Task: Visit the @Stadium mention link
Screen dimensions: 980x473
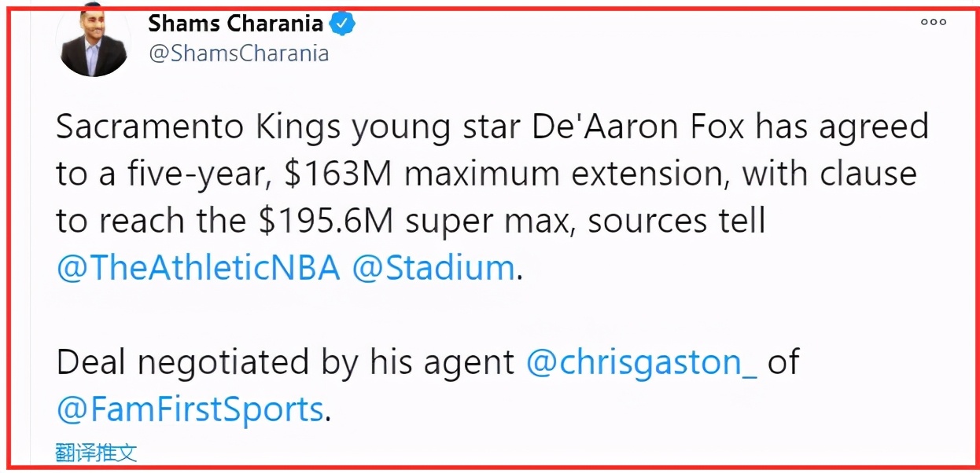Action: (x=433, y=268)
